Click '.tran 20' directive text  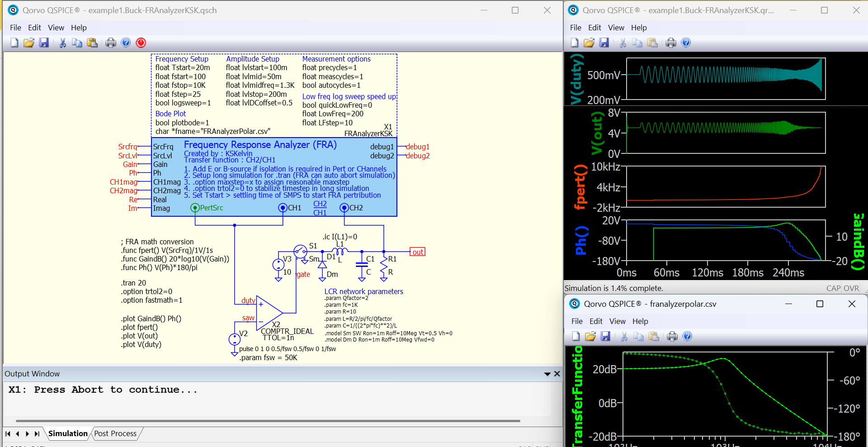click(x=133, y=283)
